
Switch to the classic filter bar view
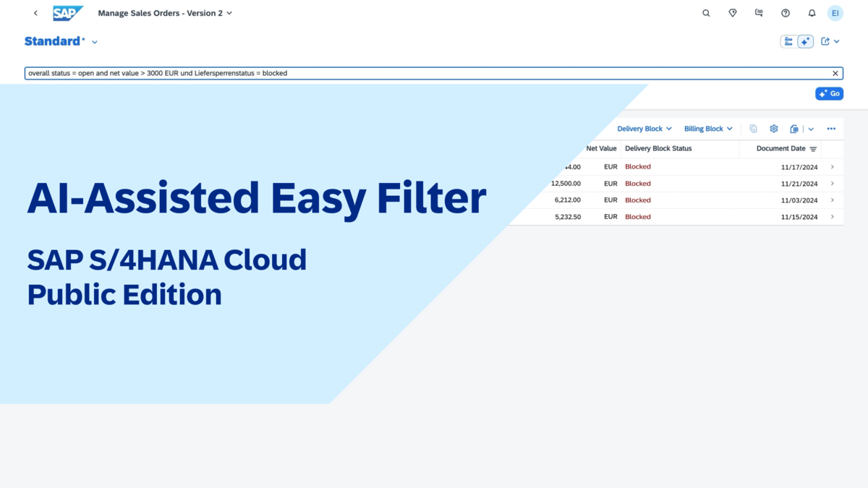coord(788,42)
